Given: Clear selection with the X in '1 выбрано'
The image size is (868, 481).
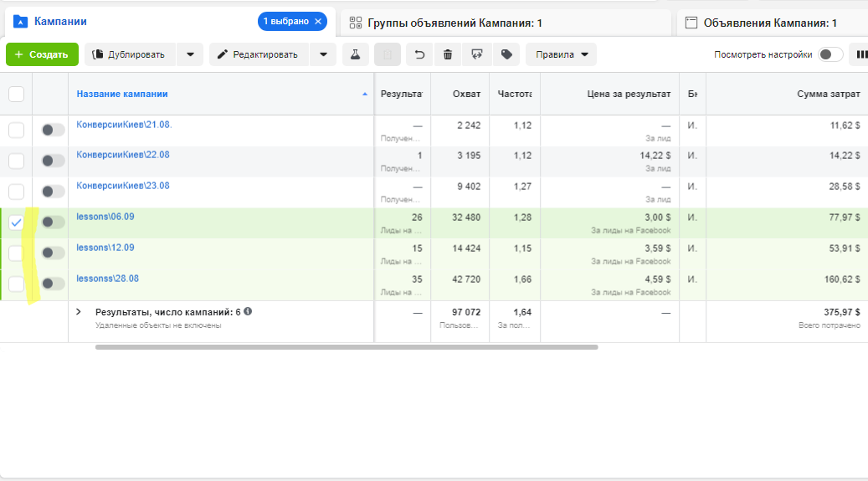Looking at the screenshot, I should 318,22.
